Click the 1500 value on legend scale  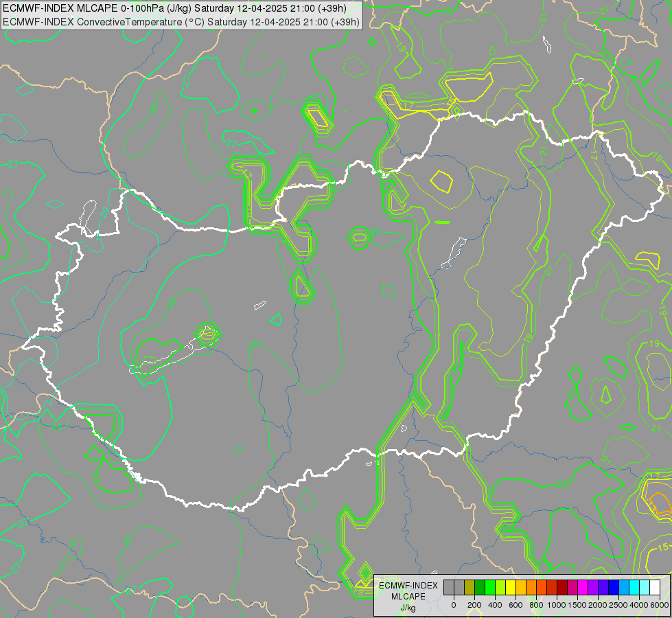tap(577, 605)
